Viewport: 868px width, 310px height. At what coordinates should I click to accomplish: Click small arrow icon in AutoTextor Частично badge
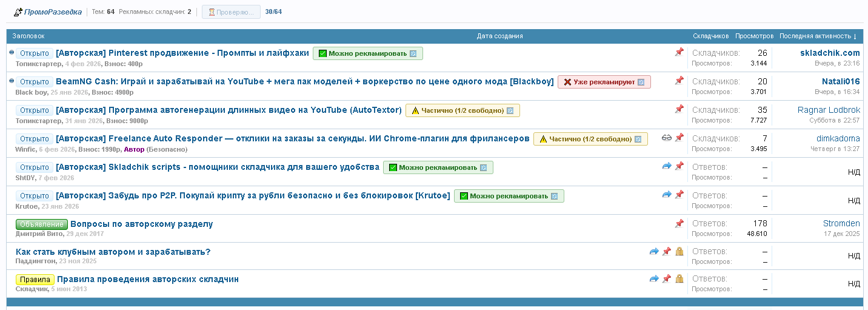click(x=510, y=110)
